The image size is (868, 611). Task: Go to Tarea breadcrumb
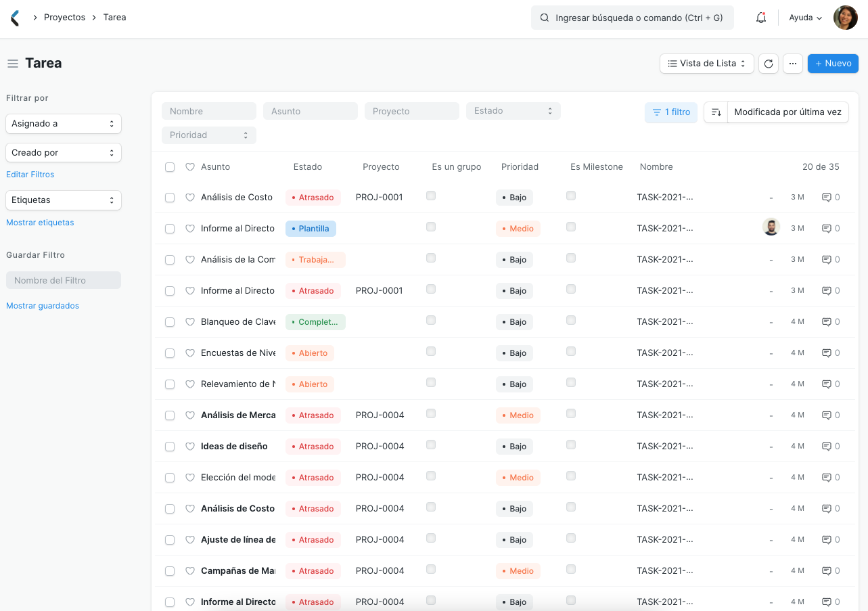pos(115,18)
